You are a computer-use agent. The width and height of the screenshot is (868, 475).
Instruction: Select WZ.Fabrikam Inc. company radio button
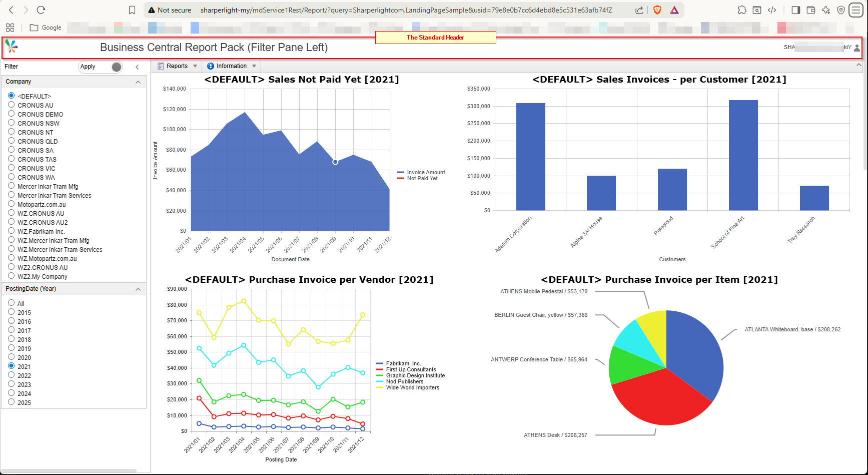pos(11,231)
